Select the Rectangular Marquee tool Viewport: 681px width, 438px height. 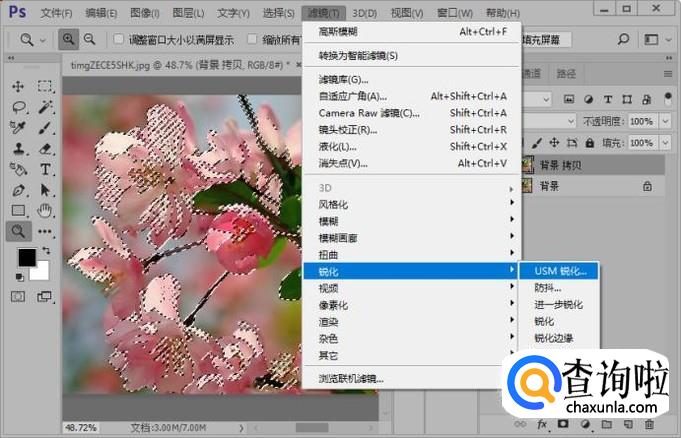pyautogui.click(x=45, y=86)
